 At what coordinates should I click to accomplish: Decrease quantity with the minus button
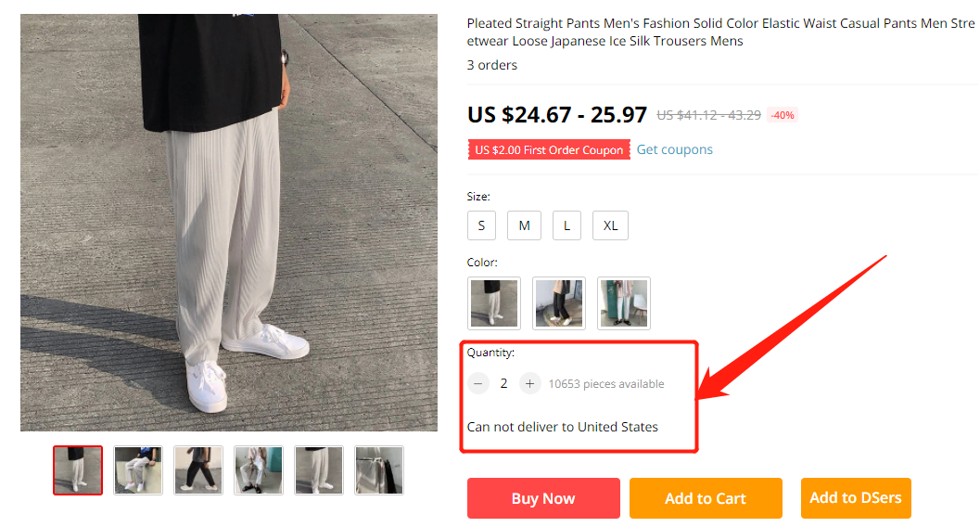pyautogui.click(x=478, y=383)
